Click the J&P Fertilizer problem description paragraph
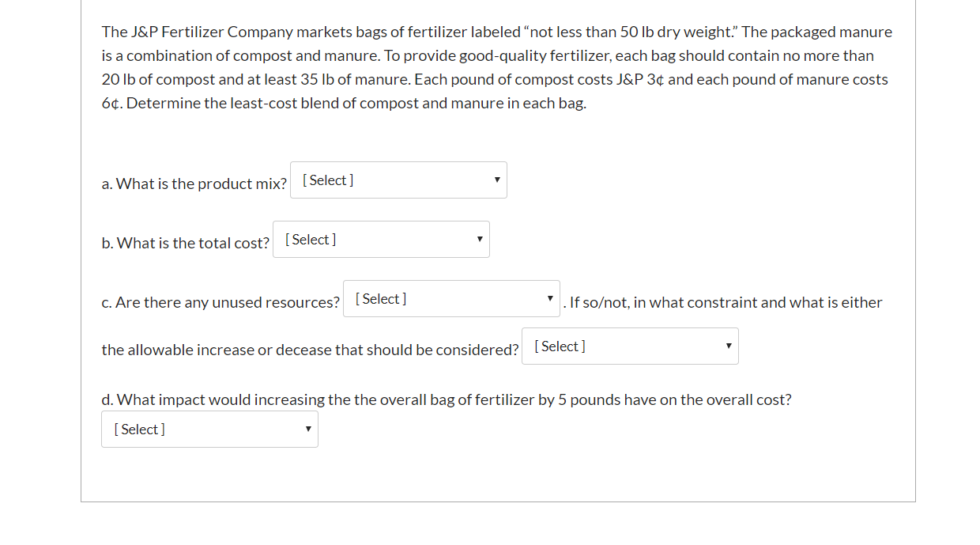The height and width of the screenshot is (545, 980). click(496, 67)
